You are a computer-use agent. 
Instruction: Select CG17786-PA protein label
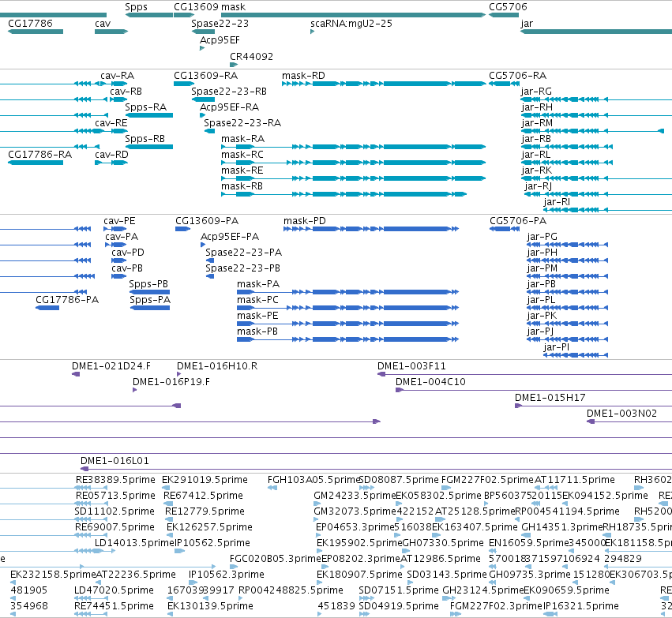[x=67, y=300]
